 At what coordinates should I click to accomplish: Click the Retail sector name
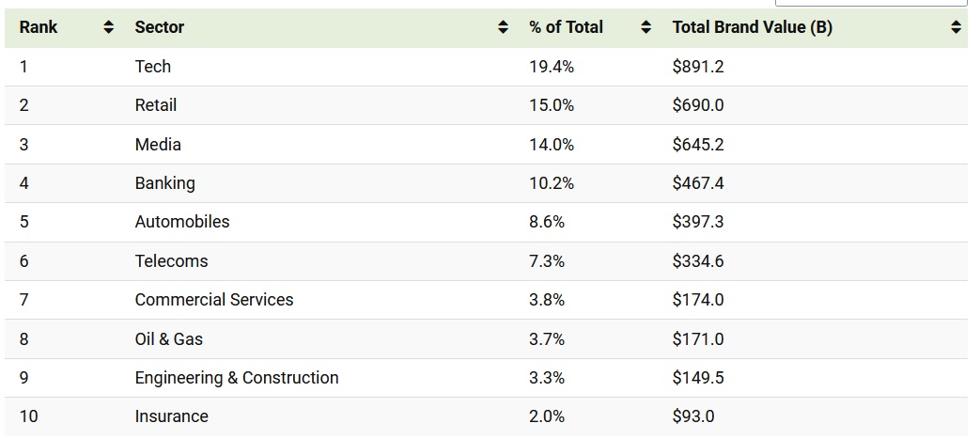coord(155,105)
